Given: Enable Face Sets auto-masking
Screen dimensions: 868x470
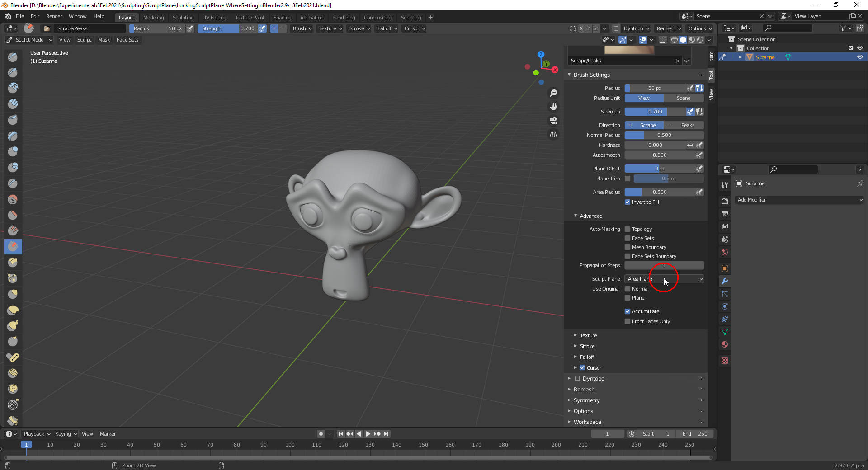Looking at the screenshot, I should [x=627, y=238].
